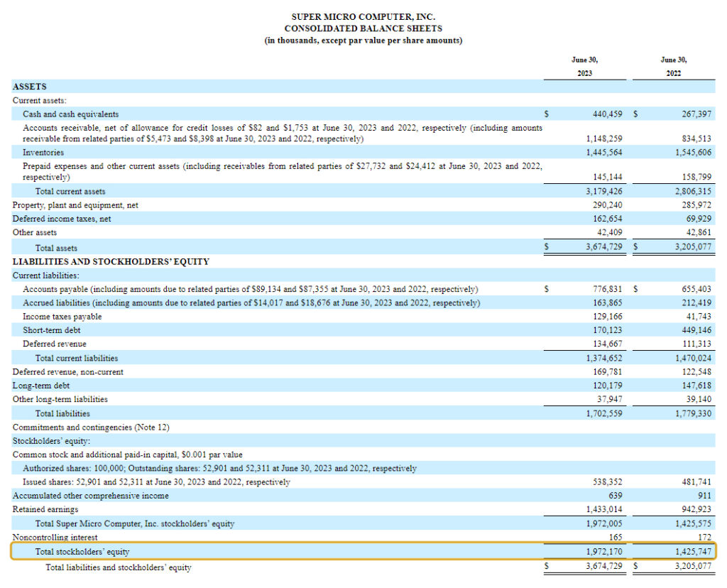The height and width of the screenshot is (588, 727).
Task: Click the 162,654 deferred taxes value
Action: [608, 219]
